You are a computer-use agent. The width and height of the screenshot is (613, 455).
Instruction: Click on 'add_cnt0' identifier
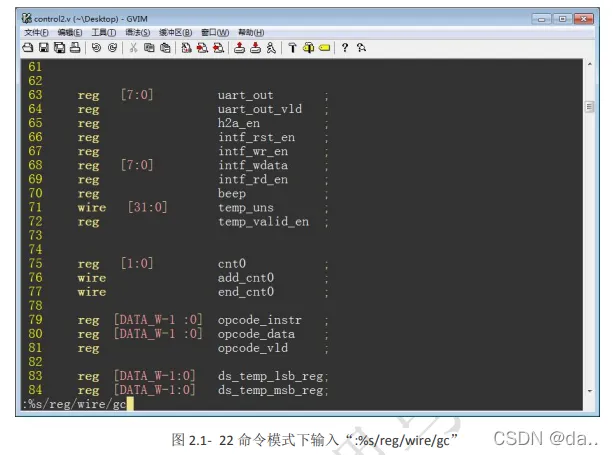(x=246, y=278)
